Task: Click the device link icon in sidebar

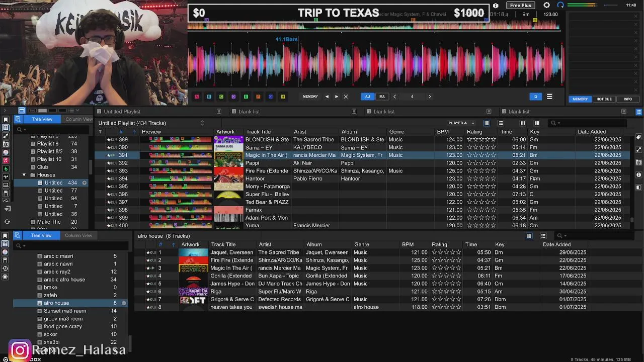Action: point(7,209)
